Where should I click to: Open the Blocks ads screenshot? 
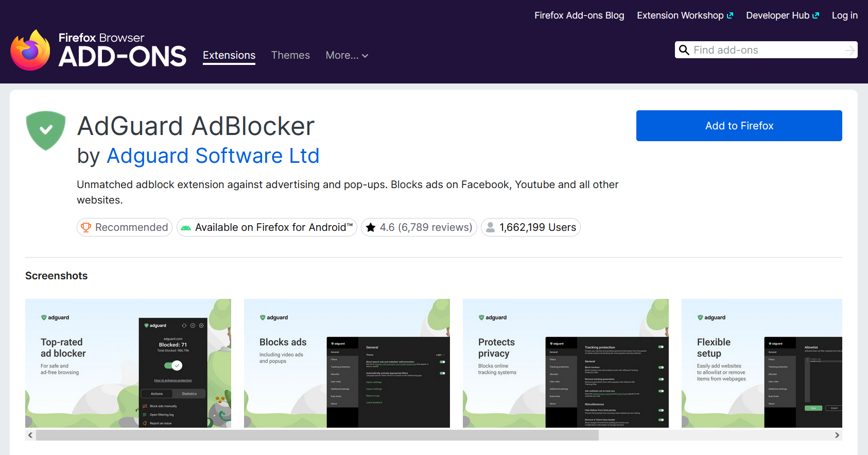tap(347, 363)
